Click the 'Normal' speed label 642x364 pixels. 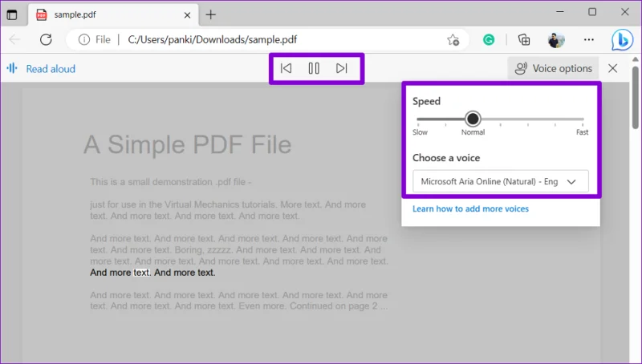[x=473, y=132]
